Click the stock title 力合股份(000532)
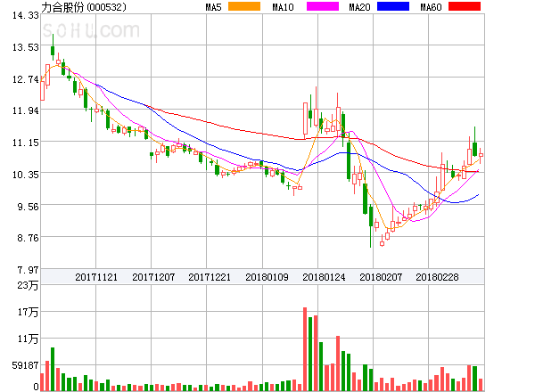Screen dimensions: 535x392 pos(84,7)
